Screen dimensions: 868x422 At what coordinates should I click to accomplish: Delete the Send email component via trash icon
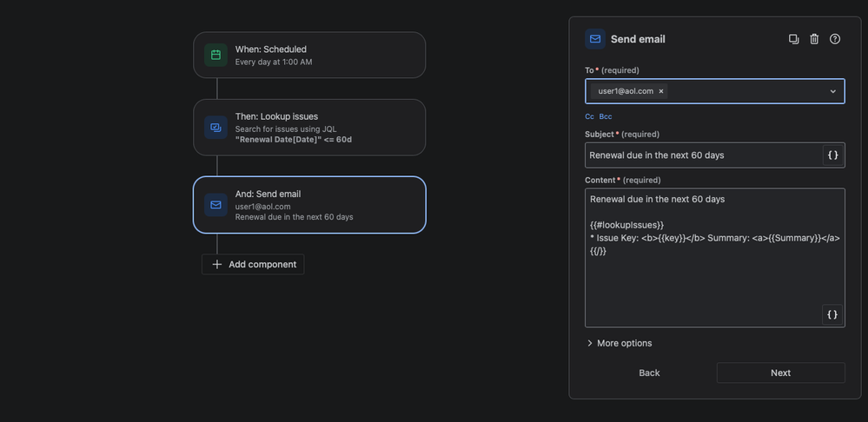click(814, 39)
